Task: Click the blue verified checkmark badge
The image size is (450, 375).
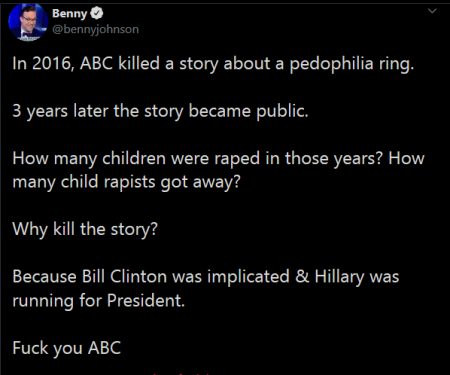Action: 97,13
